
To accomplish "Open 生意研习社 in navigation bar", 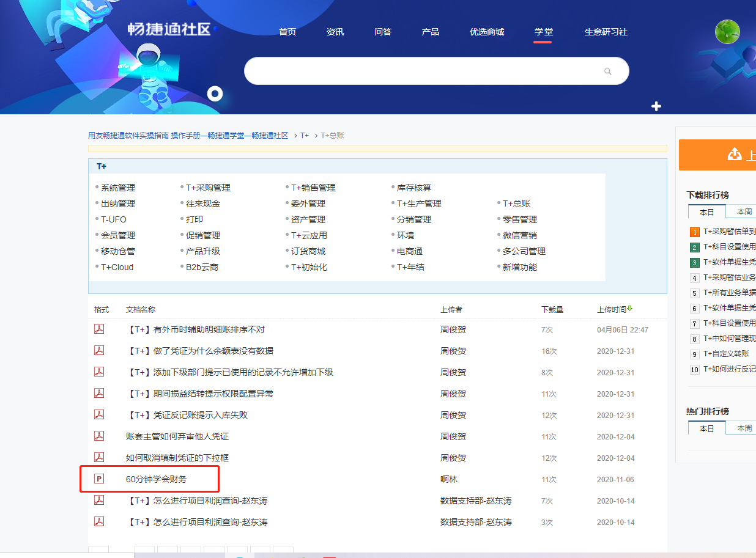I will tap(606, 32).
